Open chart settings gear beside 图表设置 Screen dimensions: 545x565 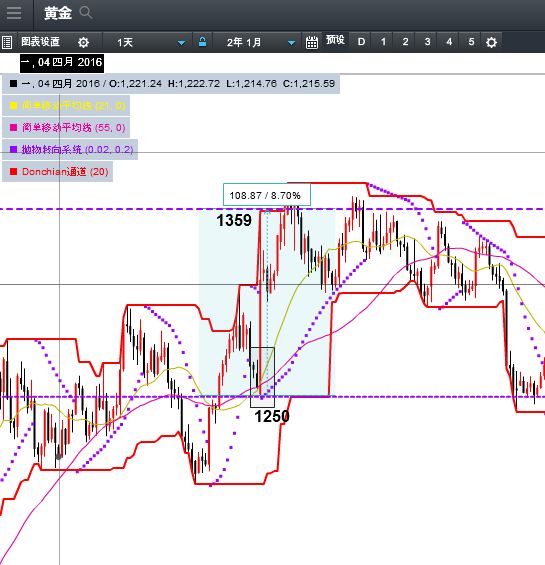pyautogui.click(x=83, y=43)
